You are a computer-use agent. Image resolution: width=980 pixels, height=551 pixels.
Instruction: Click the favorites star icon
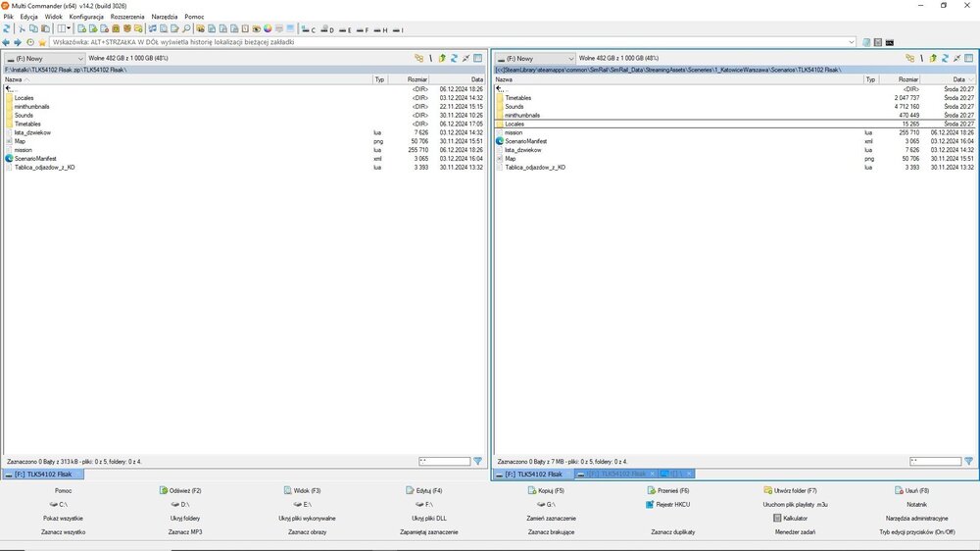click(42, 42)
